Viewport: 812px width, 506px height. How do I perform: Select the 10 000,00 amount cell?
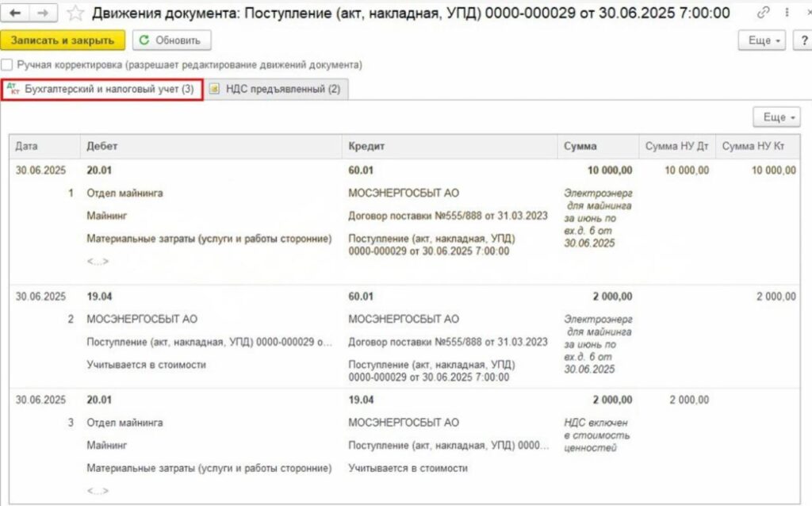coord(608,171)
